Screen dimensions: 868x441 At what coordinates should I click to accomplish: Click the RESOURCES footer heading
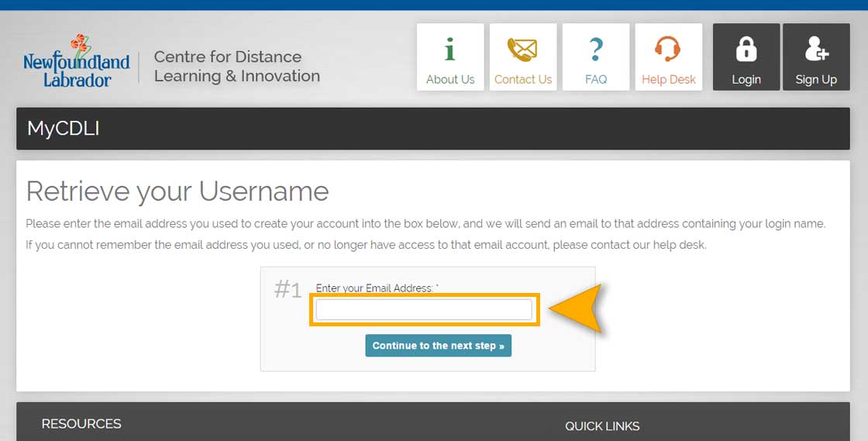(x=81, y=424)
